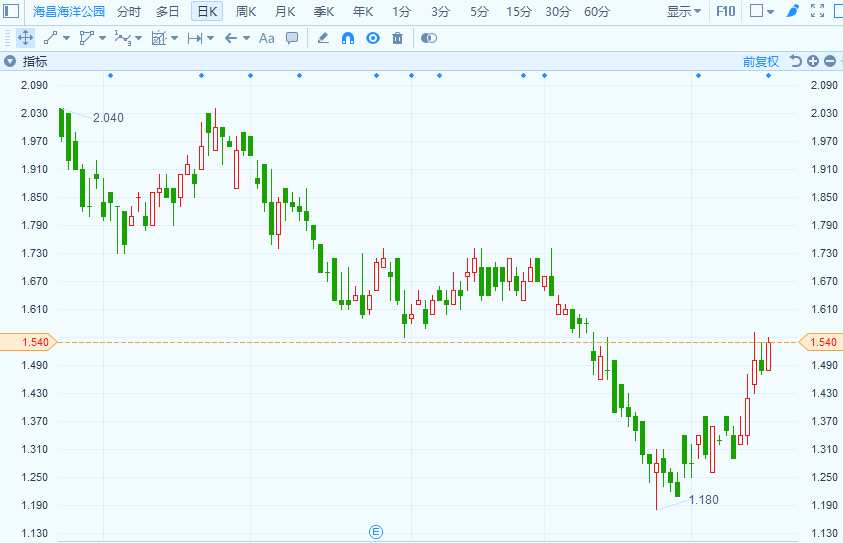The image size is (843, 543).
Task: Click the layout square icon
Action: pos(756,11)
